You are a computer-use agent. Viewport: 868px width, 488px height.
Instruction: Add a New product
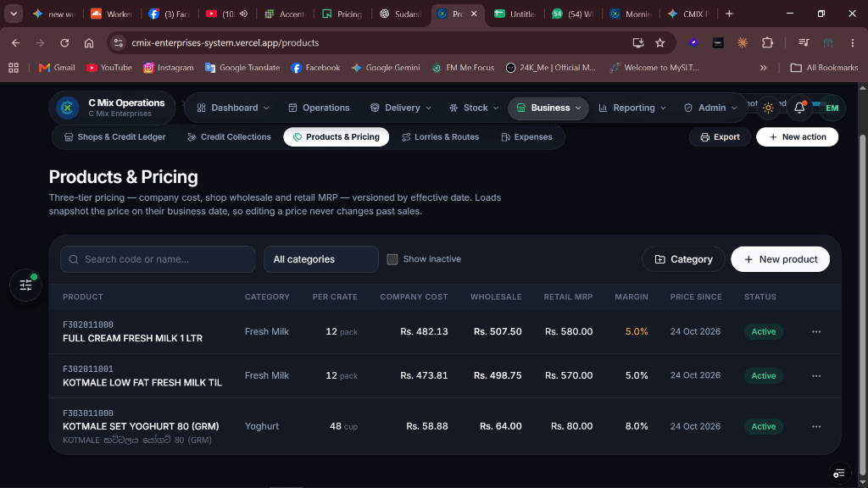point(780,259)
